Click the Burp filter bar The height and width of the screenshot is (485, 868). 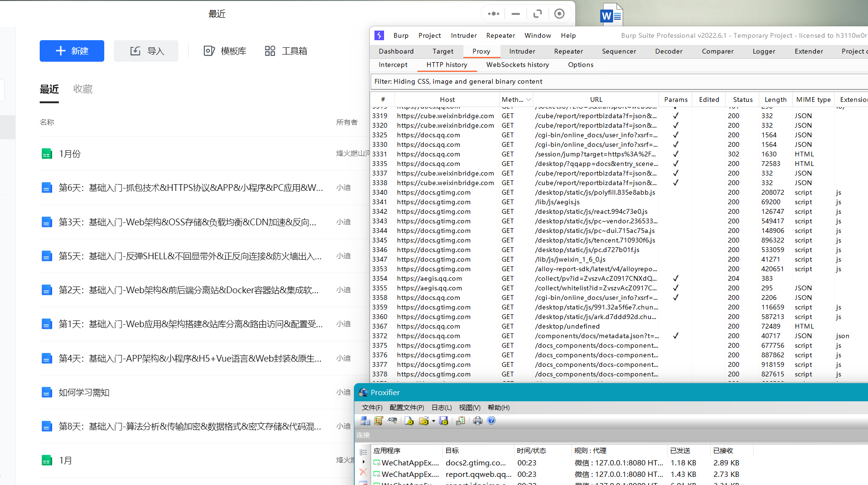[x=619, y=81]
